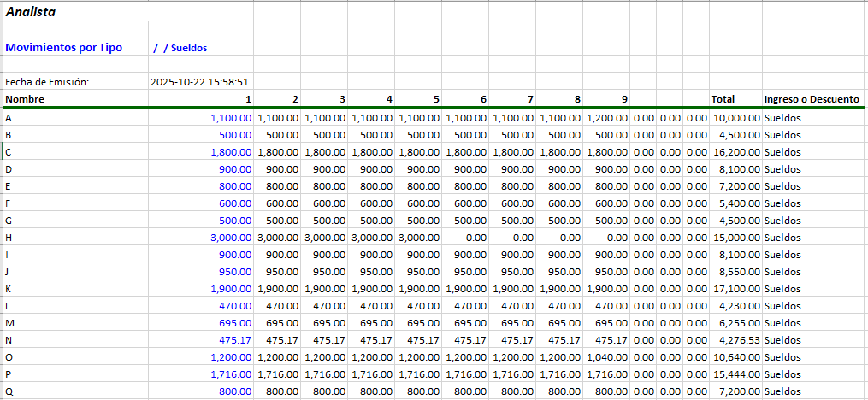Select the blue 475.17 cell in row N
Image resolution: width=868 pixels, height=400 pixels.
[x=236, y=340]
